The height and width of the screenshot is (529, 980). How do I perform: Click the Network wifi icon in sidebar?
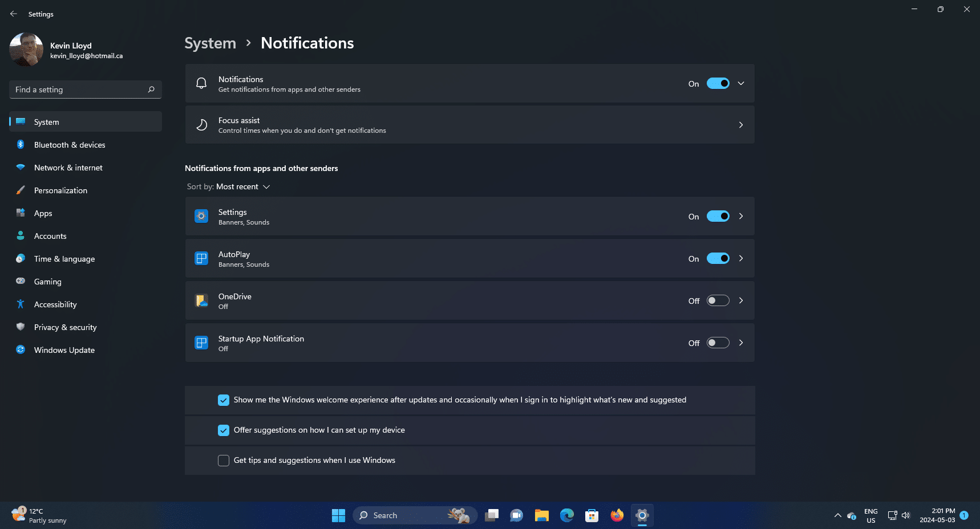pyautogui.click(x=21, y=168)
